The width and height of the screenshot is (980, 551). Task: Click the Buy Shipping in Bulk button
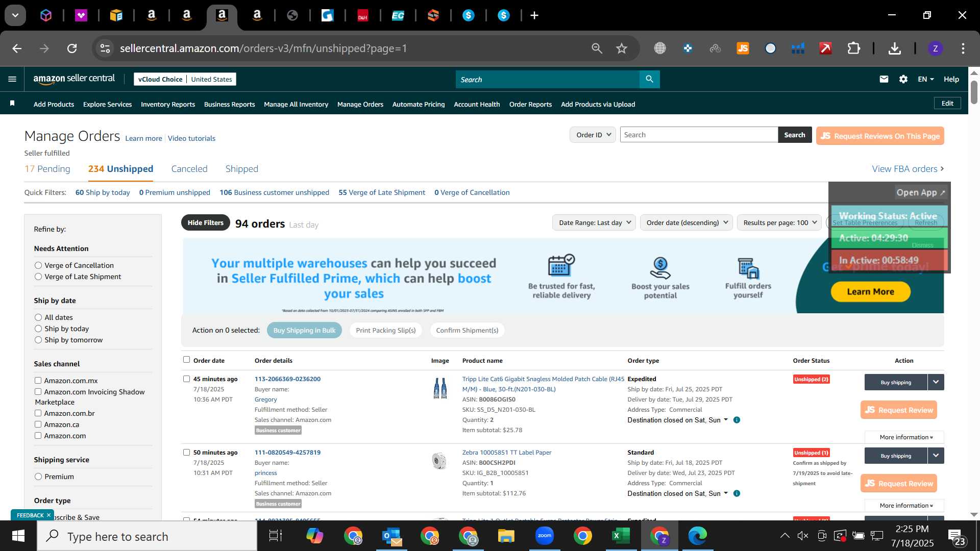tap(304, 330)
